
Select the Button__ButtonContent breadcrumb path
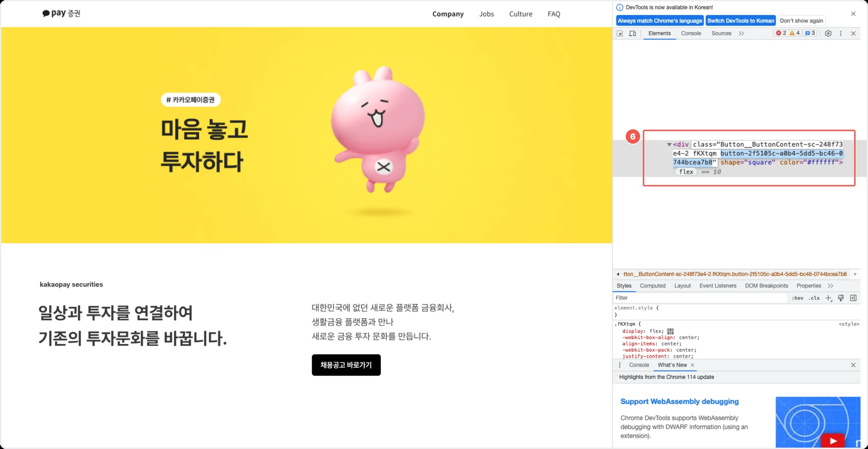(735, 274)
